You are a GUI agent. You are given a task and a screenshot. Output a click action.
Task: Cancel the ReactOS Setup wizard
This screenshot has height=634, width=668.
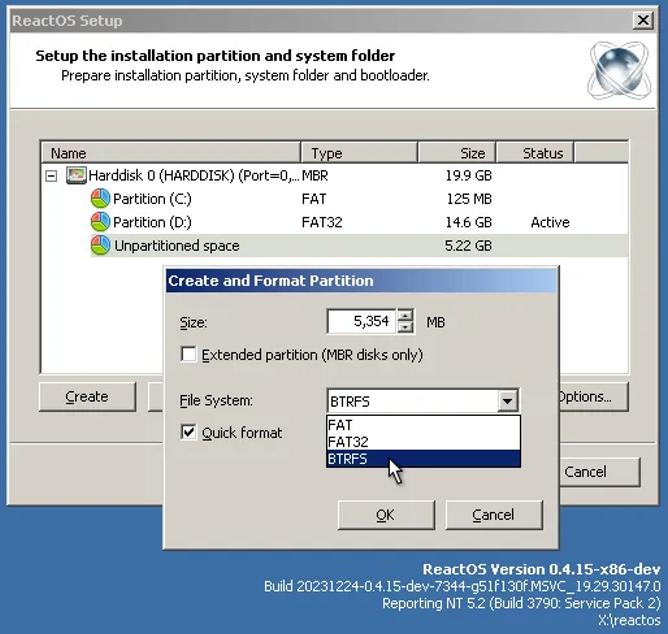tap(599, 472)
